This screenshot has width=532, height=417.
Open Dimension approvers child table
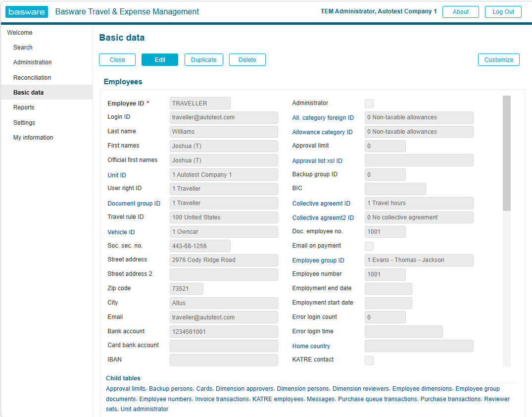[244, 389]
